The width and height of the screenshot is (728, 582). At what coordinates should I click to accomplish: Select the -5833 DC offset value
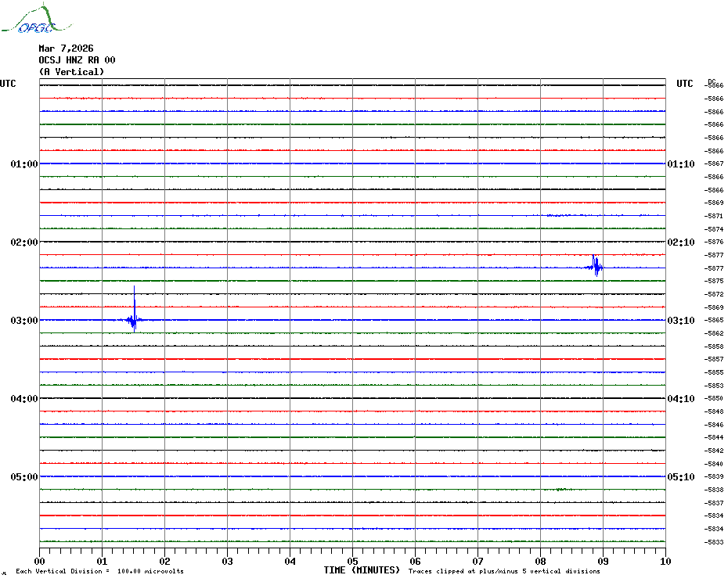(714, 542)
